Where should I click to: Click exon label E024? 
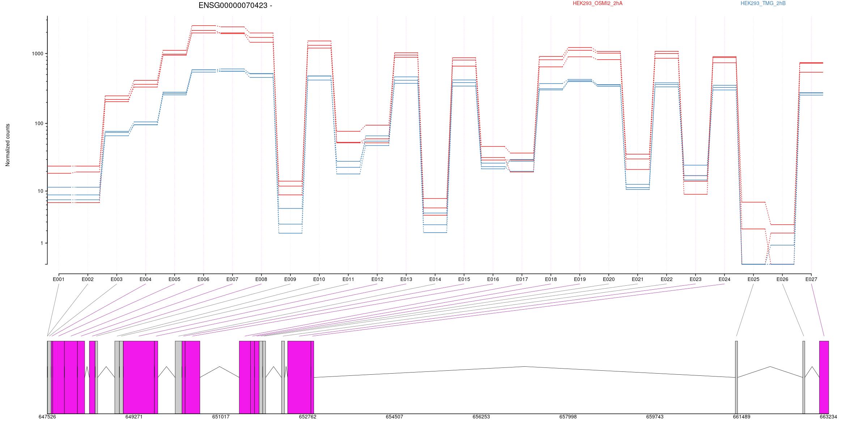724,279
